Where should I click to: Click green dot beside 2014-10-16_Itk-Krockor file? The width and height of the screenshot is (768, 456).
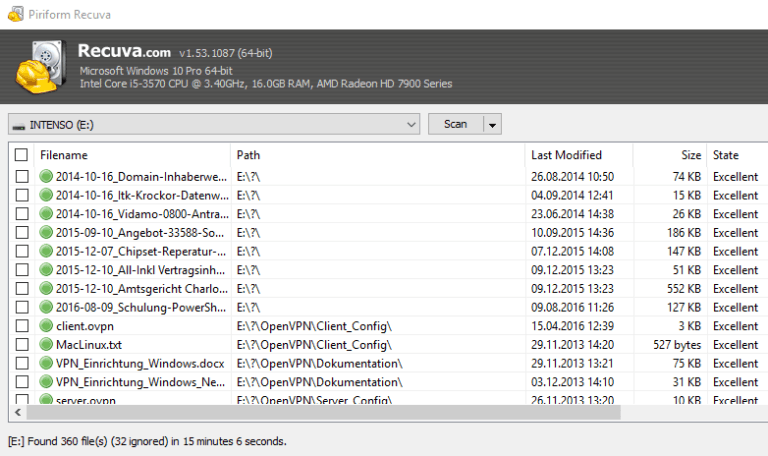tap(46, 195)
